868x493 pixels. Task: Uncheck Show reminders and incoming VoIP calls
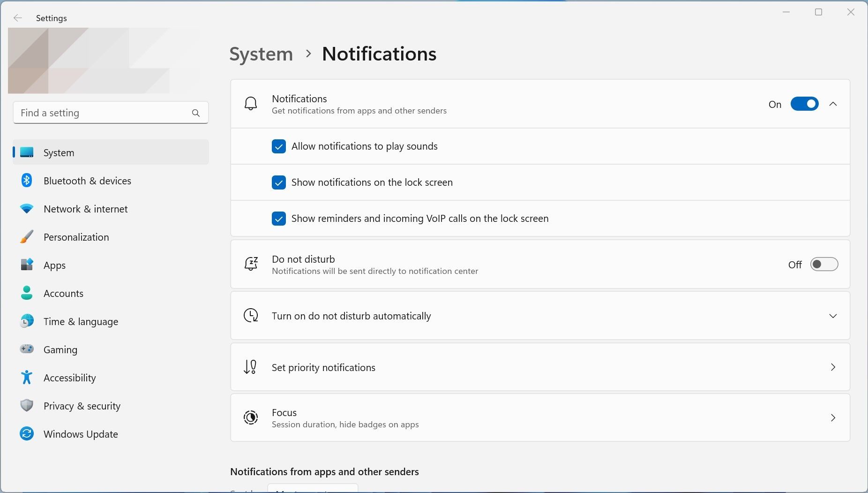coord(279,219)
